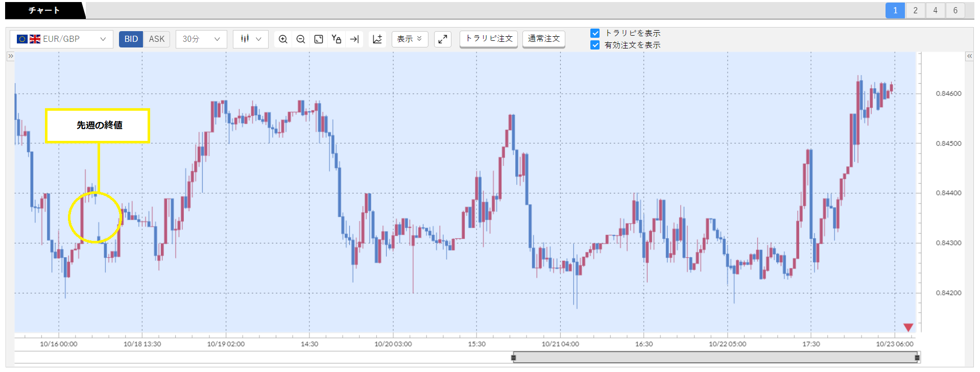Switch price to BID
The image size is (980, 372).
(131, 39)
